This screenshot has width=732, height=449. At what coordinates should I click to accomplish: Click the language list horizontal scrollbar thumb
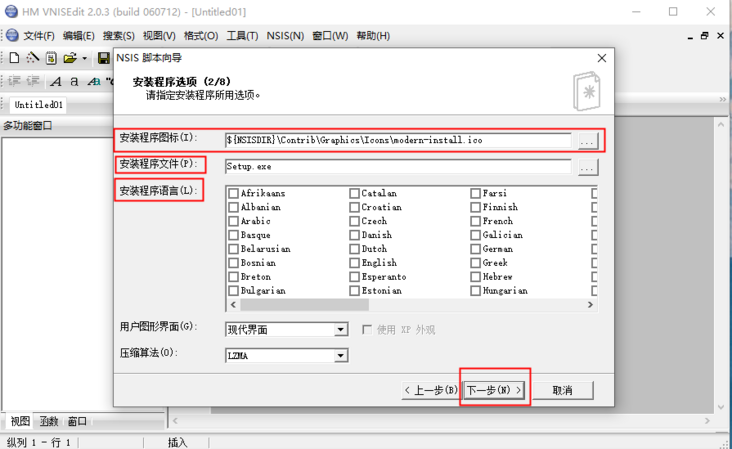[x=304, y=305]
